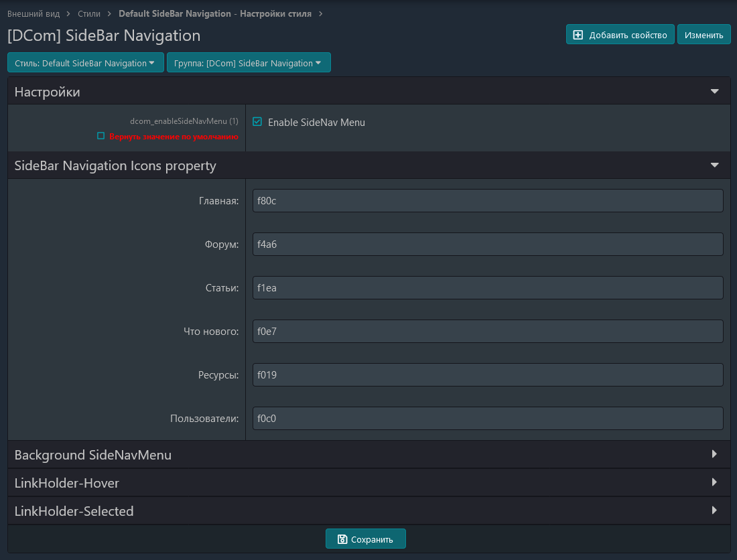Viewport: 737px width, 560px height.
Task: Click the plus icon on Добавить свойство
Action: pos(578,36)
